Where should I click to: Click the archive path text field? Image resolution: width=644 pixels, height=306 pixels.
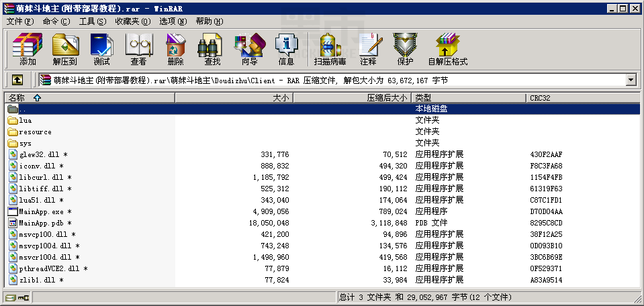click(x=332, y=80)
